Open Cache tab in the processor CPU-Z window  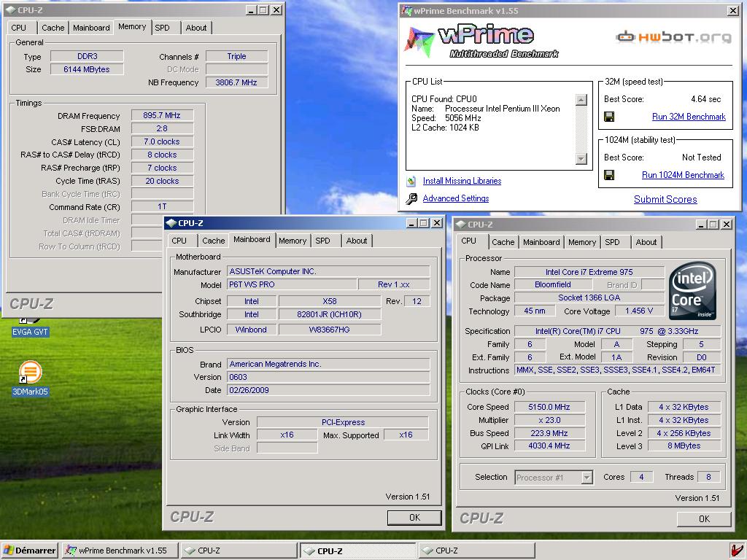[503, 242]
